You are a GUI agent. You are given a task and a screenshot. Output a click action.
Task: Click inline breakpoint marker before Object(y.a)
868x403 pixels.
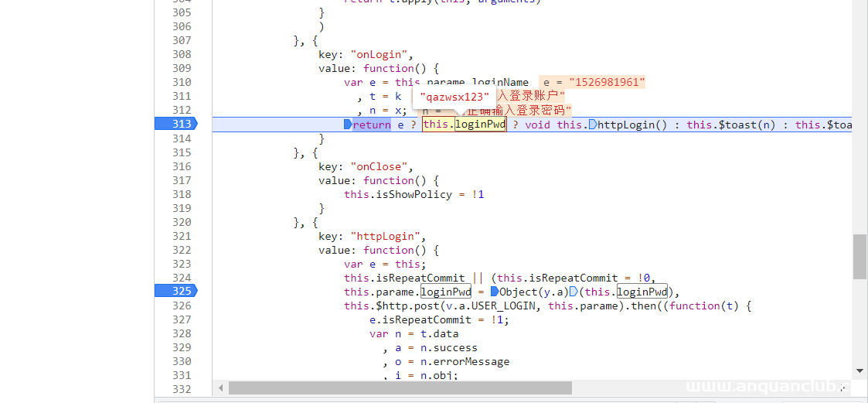(495, 292)
